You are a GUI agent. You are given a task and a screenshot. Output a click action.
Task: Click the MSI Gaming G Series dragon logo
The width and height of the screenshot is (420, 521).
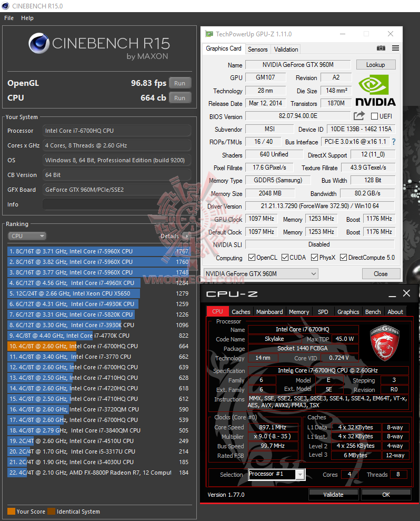[x=385, y=342]
